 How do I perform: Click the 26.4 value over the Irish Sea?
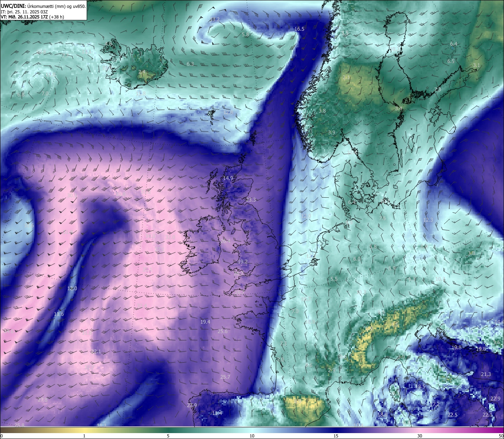pos(225,241)
